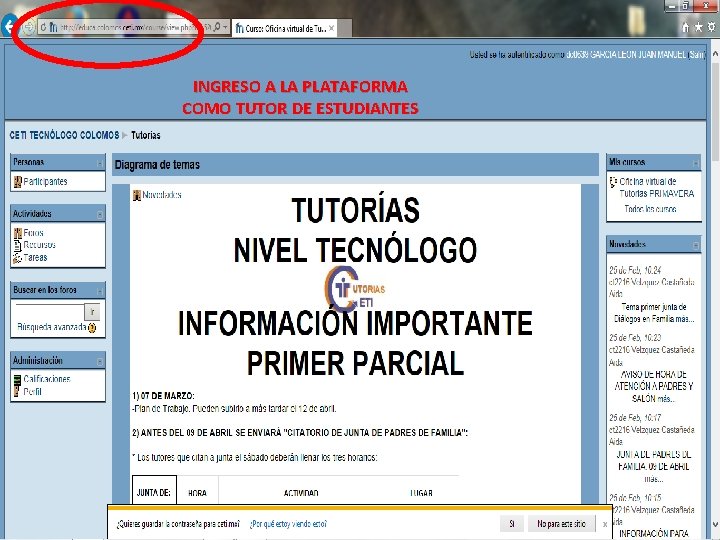Click the Tareas icon
The image size is (720, 540).
tap(17, 258)
